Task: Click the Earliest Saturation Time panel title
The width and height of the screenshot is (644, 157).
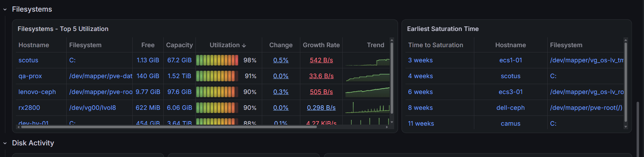Action: tap(443, 29)
